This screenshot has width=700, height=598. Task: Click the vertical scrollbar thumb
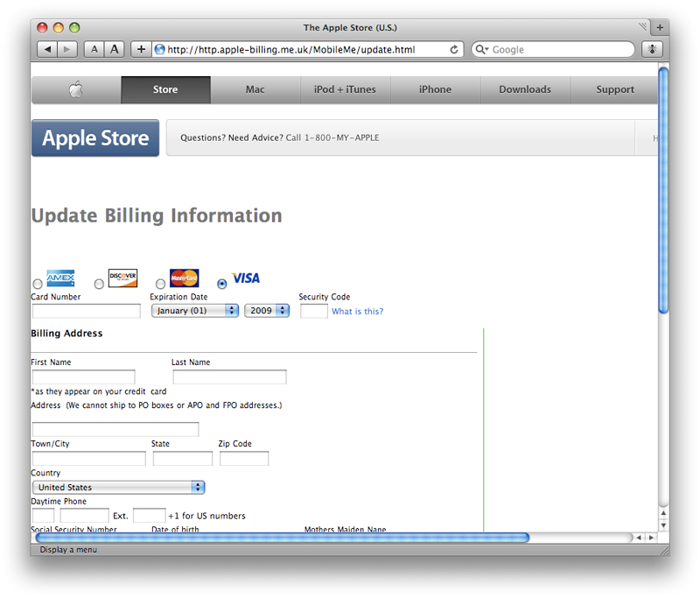point(663,190)
